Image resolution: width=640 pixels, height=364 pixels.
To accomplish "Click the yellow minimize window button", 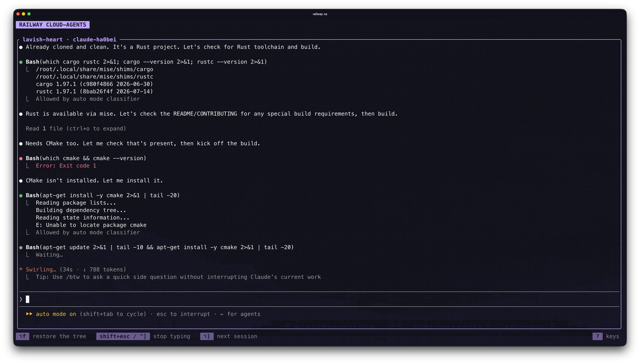I will click(23, 14).
